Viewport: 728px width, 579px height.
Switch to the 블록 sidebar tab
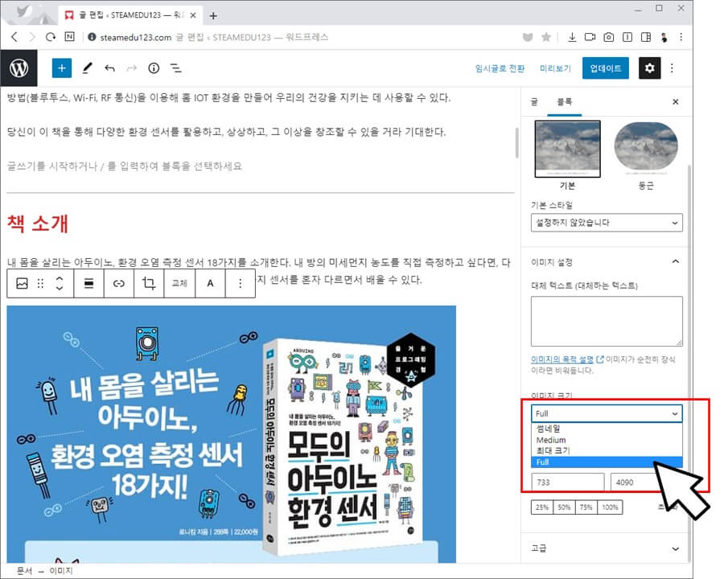click(x=565, y=101)
